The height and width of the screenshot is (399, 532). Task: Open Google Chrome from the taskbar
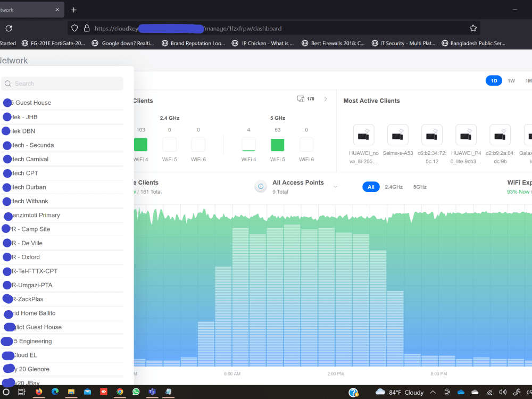(x=120, y=392)
